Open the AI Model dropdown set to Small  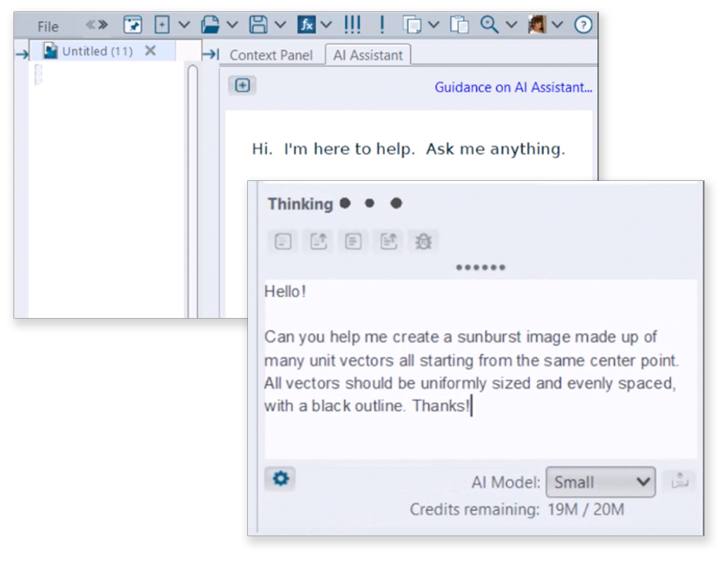[600, 482]
